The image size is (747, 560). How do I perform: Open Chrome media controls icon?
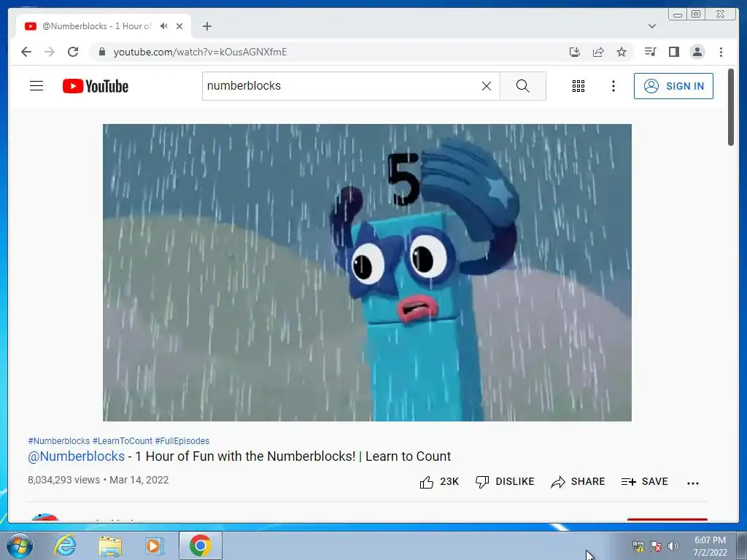(650, 52)
